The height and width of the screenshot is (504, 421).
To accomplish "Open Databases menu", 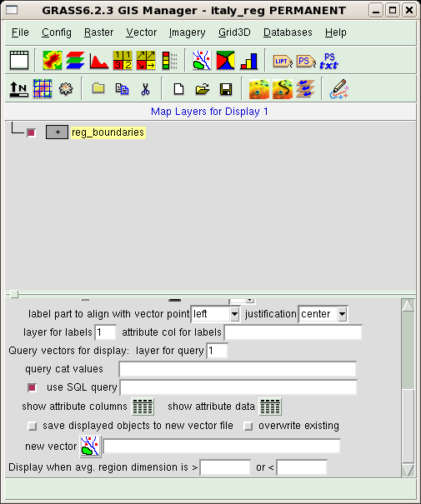I will tap(288, 32).
